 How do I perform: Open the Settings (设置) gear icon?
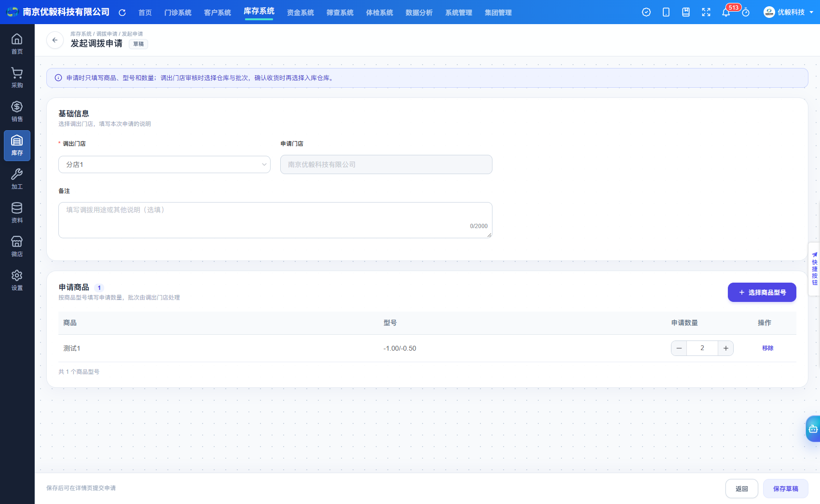tap(17, 280)
